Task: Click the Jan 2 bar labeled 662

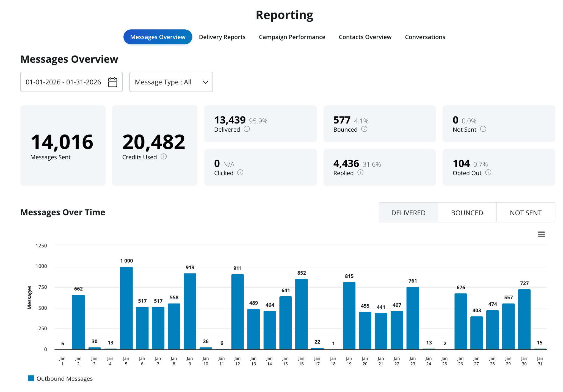Action: tap(78, 322)
